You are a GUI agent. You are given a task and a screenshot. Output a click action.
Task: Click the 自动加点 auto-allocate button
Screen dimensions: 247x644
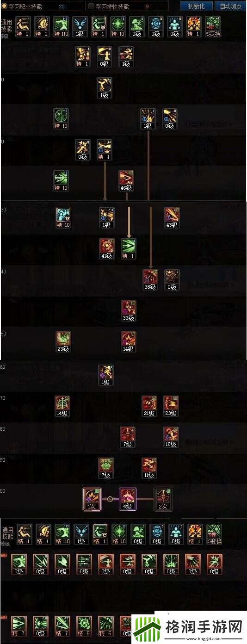pyautogui.click(x=231, y=6)
